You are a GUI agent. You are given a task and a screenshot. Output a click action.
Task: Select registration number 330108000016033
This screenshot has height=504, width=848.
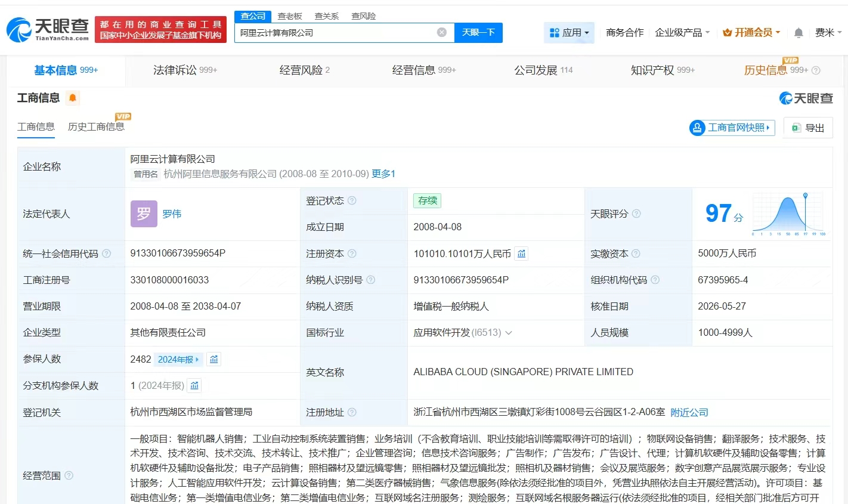click(169, 280)
